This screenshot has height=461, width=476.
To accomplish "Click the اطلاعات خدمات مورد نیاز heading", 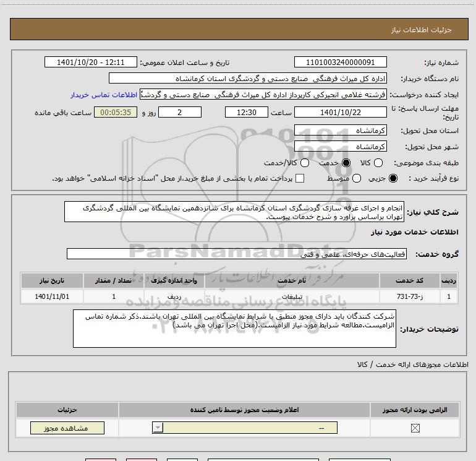I will (414, 232).
